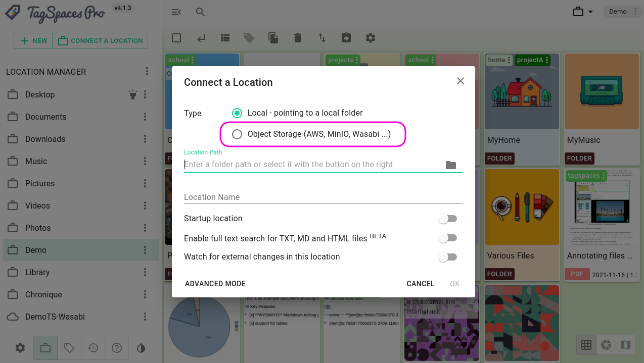Open sort order arrows icon
This screenshot has width=644, height=363.
click(x=322, y=38)
